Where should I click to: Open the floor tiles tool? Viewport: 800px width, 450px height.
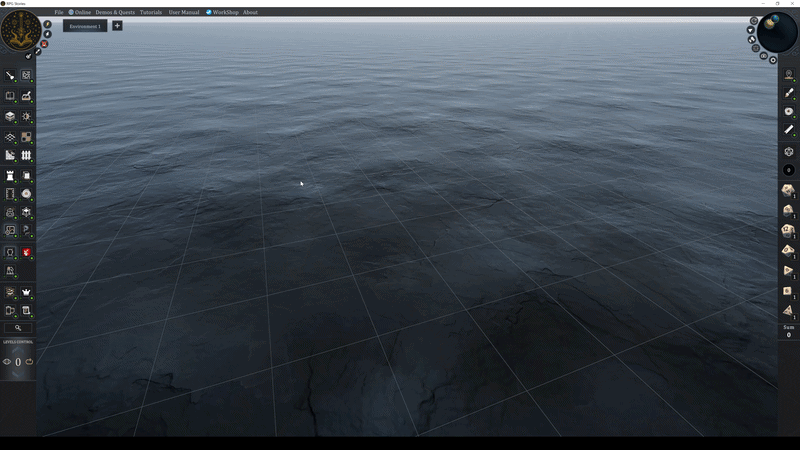click(x=26, y=137)
